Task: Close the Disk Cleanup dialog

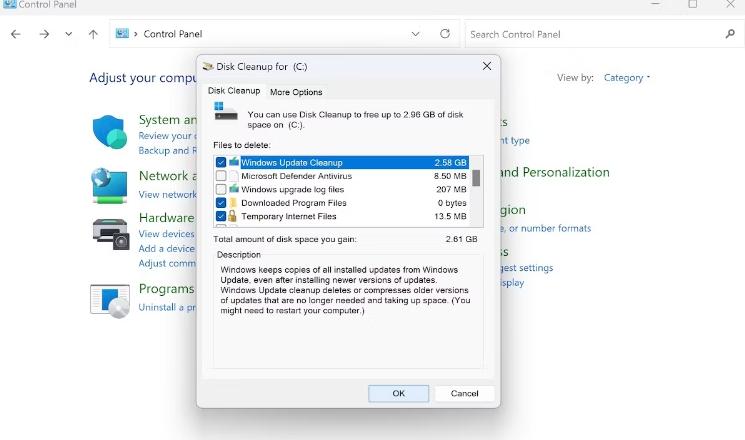Action: click(487, 66)
